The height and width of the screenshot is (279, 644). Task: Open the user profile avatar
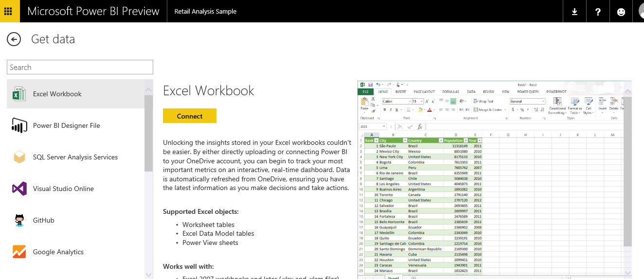click(640, 12)
